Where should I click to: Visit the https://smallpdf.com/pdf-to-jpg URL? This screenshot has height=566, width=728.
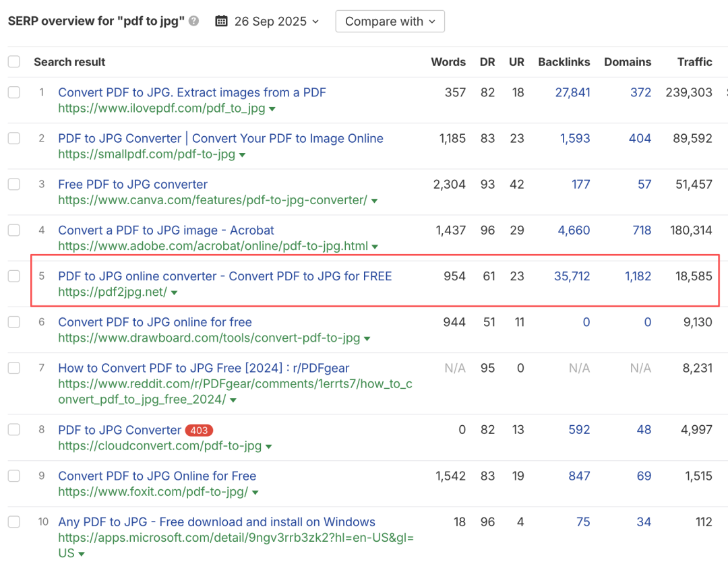pos(147,154)
